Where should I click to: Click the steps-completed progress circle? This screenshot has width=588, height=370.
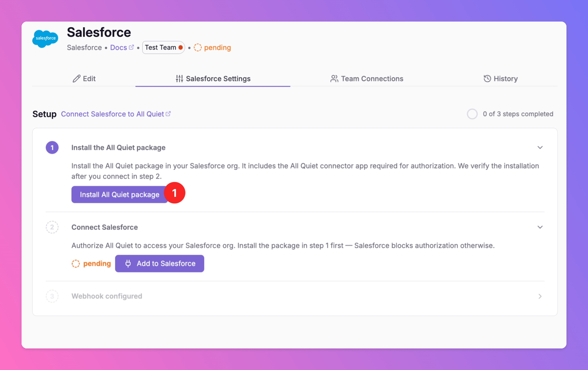click(472, 114)
